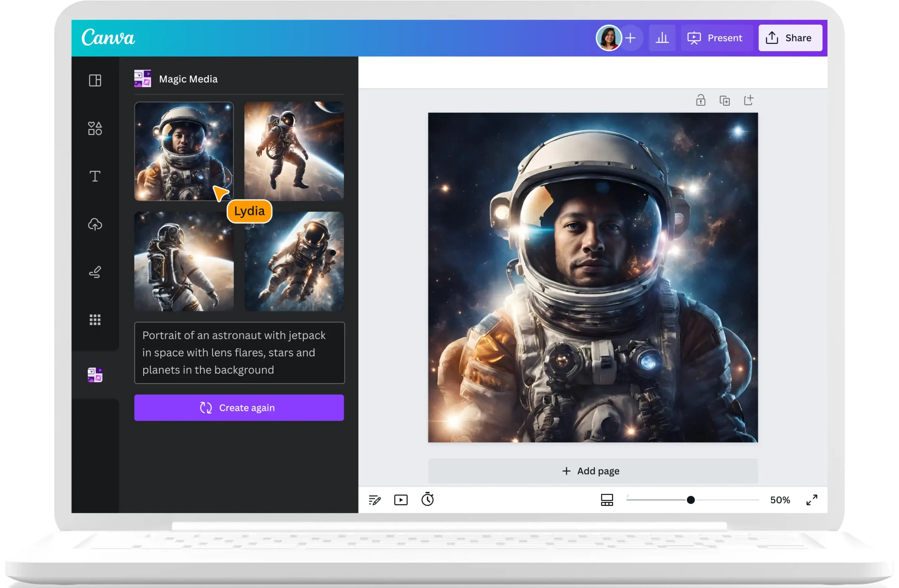
Task: Open presenter notes
Action: click(375, 500)
